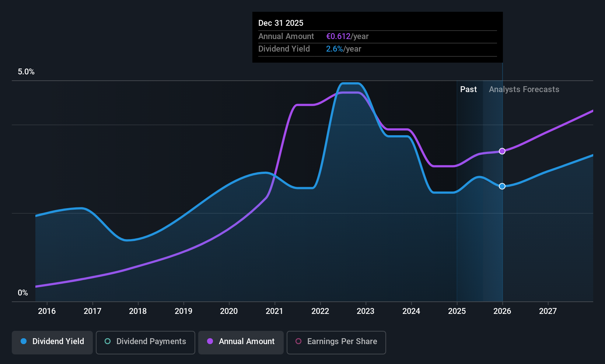This screenshot has width=605, height=364.
Task: Click the 2021 x-axis year label
Action: [274, 311]
